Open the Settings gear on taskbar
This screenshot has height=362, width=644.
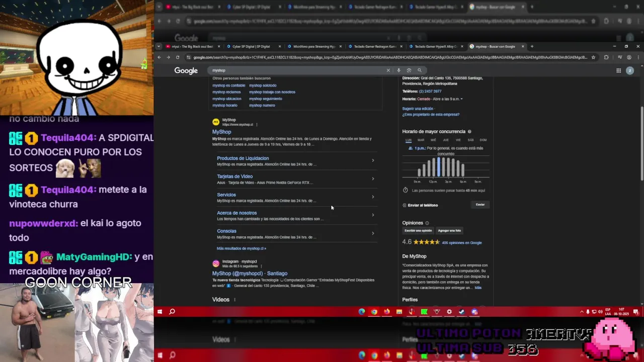pyautogui.click(x=449, y=312)
